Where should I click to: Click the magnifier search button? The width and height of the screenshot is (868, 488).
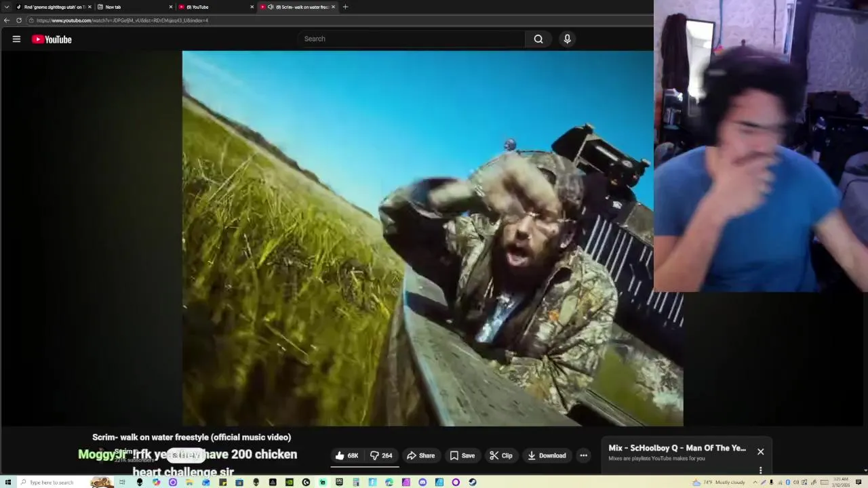pyautogui.click(x=538, y=39)
